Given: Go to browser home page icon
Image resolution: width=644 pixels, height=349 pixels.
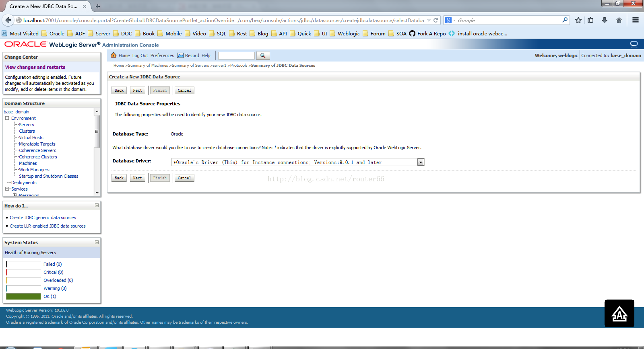Looking at the screenshot, I should pos(619,20).
